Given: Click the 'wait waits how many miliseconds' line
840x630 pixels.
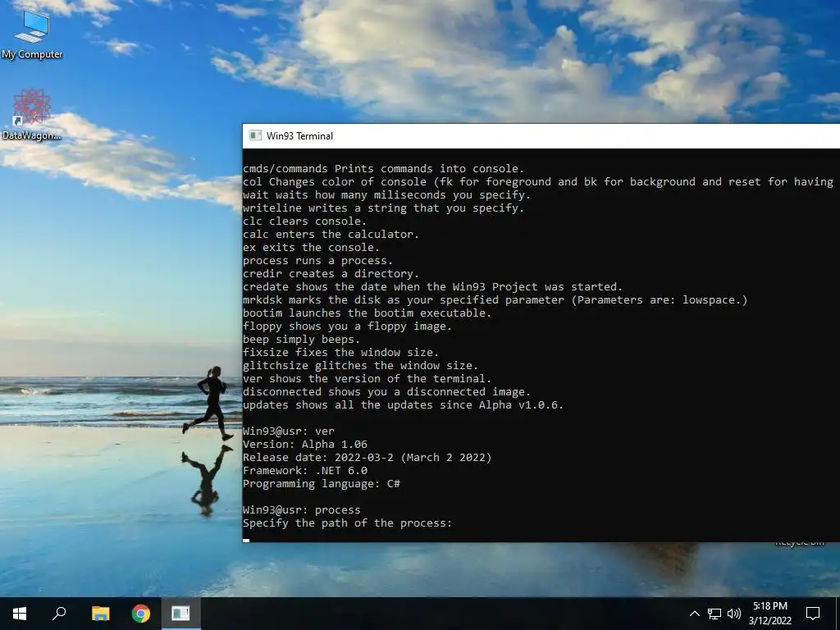Looking at the screenshot, I should pos(386,195).
